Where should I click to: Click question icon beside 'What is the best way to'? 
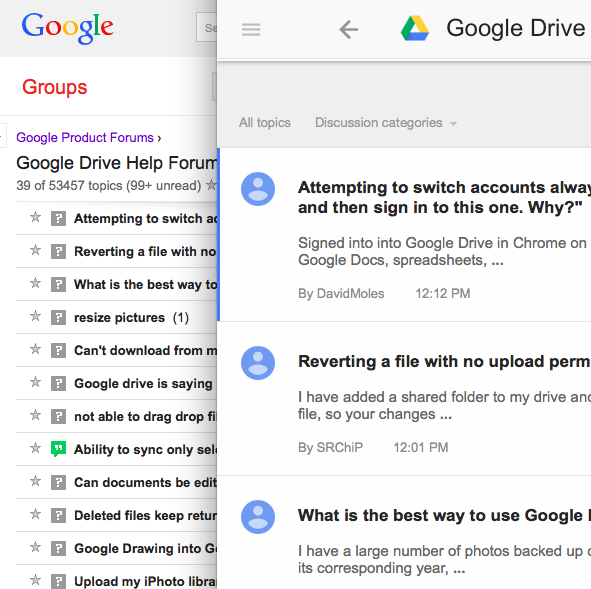point(58,285)
